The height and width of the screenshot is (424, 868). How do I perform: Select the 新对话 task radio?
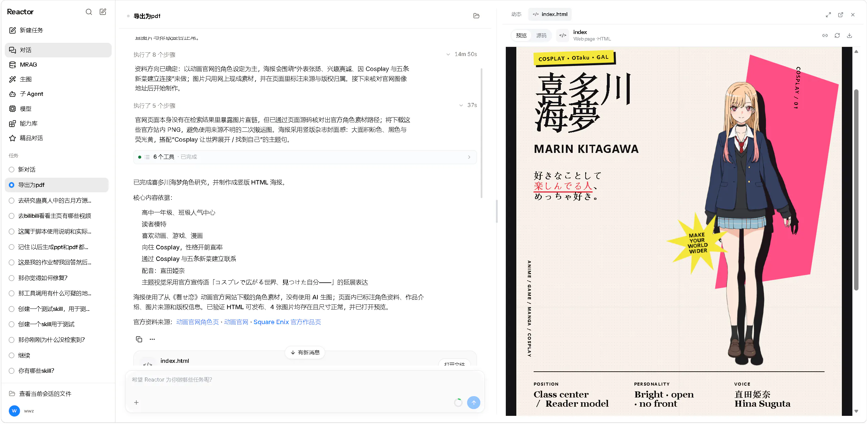[x=12, y=170]
